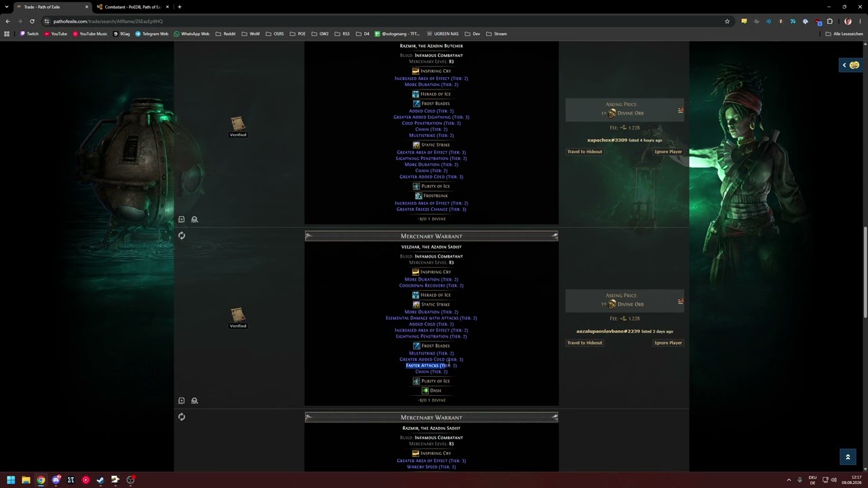Switch to the Trade - Path of Exile tab
The height and width of the screenshot is (488, 868).
[x=52, y=7]
